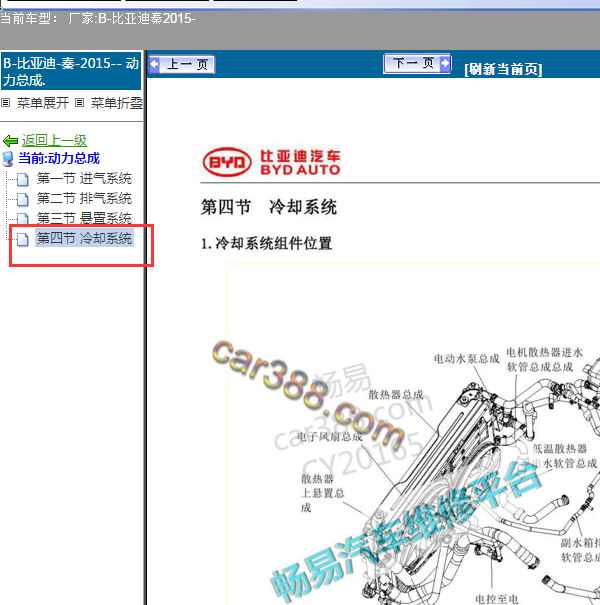Collapse all menus with 菜单折叠
600x605 pixels.
(x=117, y=103)
